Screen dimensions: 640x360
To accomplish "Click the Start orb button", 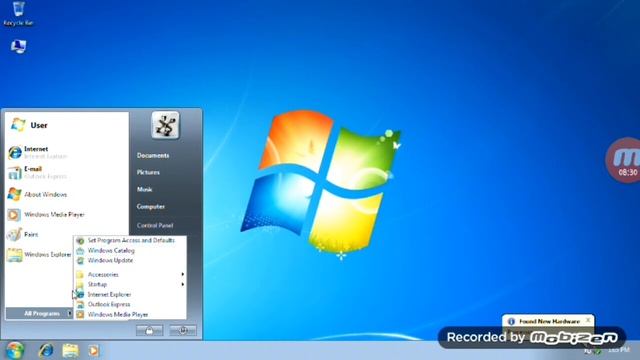I will coord(15,350).
